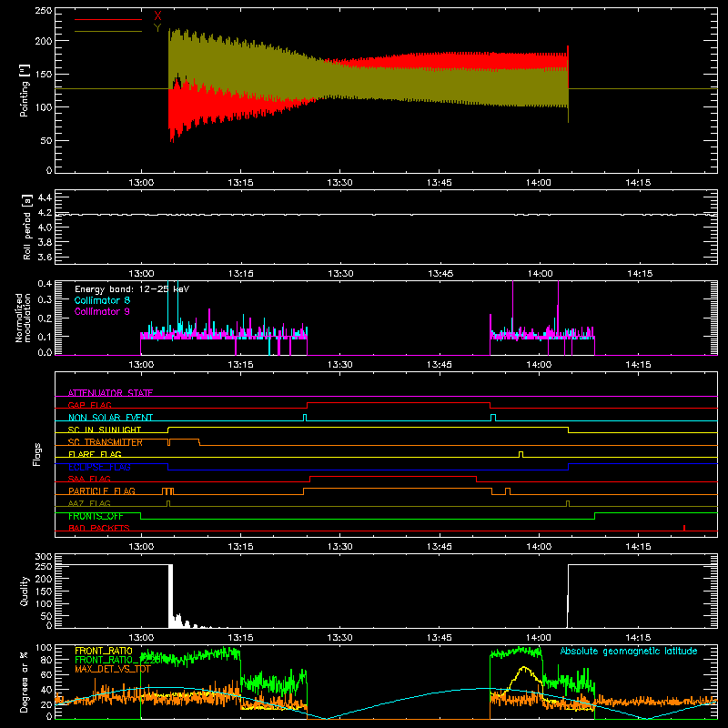Click the '3.6' tick on the Roll period axis
The image size is (728, 728).
[45, 257]
